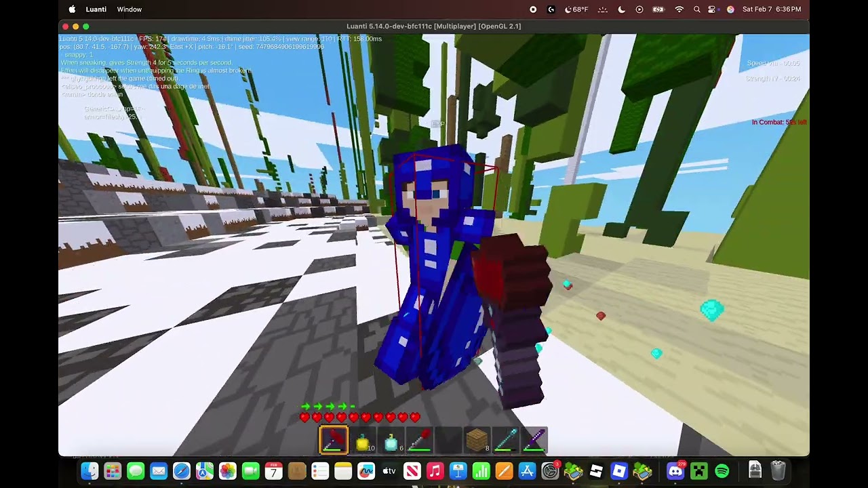Open Spotlight search in menu bar

[697, 9]
